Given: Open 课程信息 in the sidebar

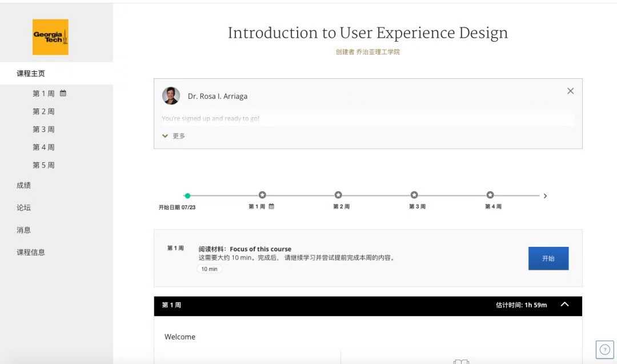Looking at the screenshot, I should click(31, 252).
